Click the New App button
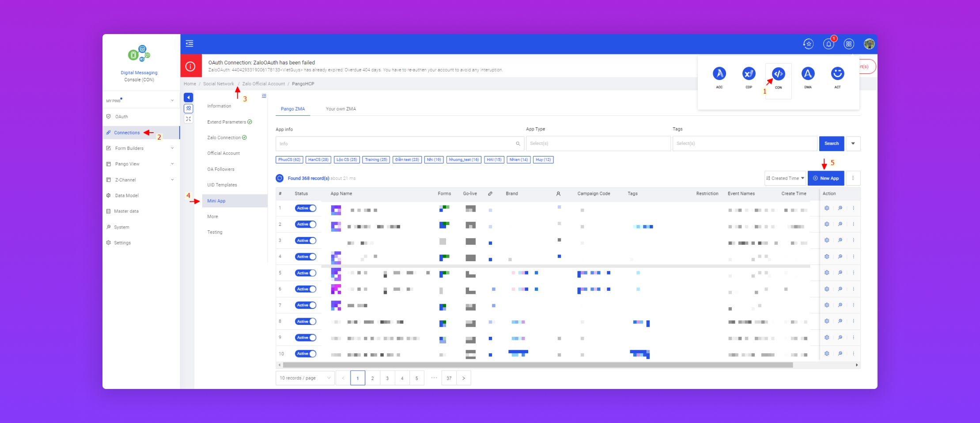980x423 pixels. click(x=825, y=178)
